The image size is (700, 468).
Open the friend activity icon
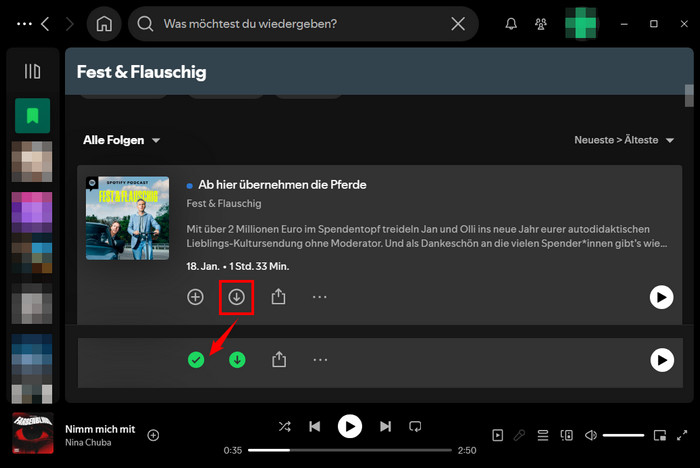pos(541,24)
